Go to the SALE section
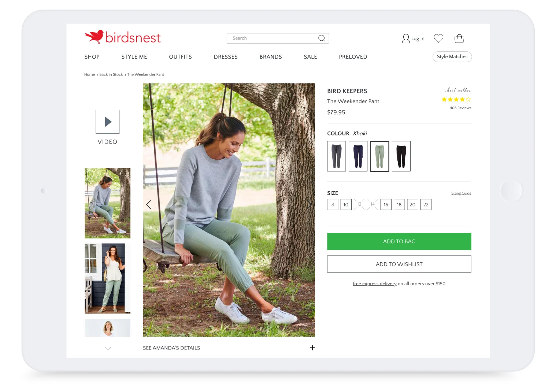This screenshot has height=392, width=556. [x=310, y=57]
